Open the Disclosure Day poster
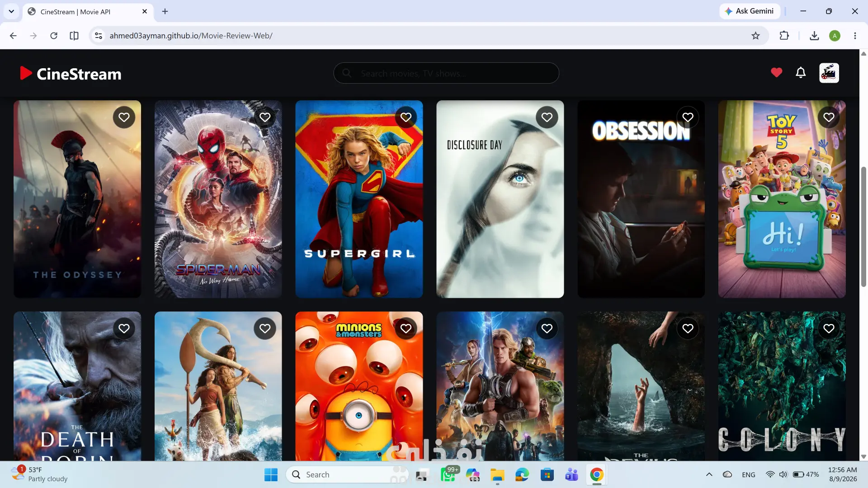Screen dimensions: 868x488 pyautogui.click(x=500, y=199)
